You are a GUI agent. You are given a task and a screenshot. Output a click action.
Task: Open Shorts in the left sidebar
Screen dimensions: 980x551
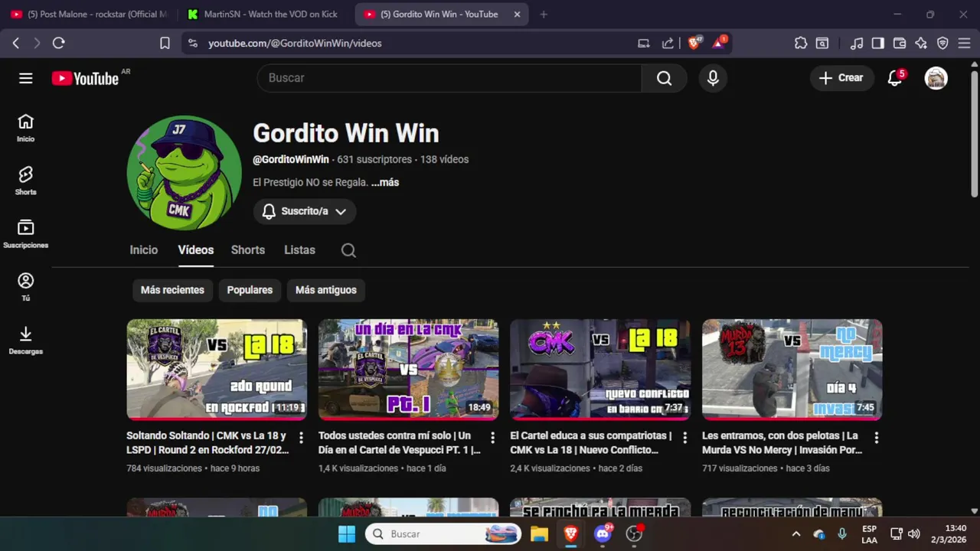tap(26, 181)
